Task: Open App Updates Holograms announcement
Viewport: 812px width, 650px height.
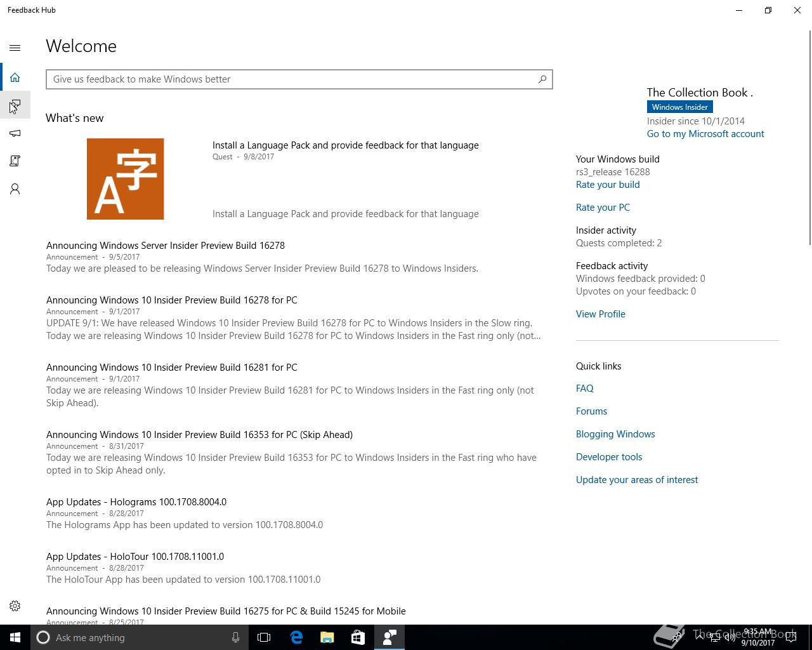Action: pyautogui.click(x=136, y=502)
